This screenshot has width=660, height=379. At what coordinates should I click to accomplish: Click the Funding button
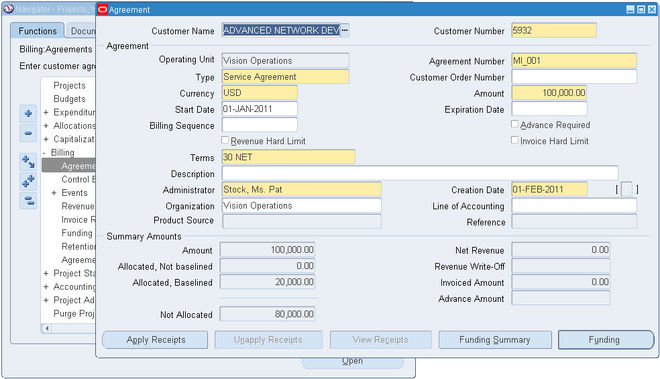pos(606,340)
